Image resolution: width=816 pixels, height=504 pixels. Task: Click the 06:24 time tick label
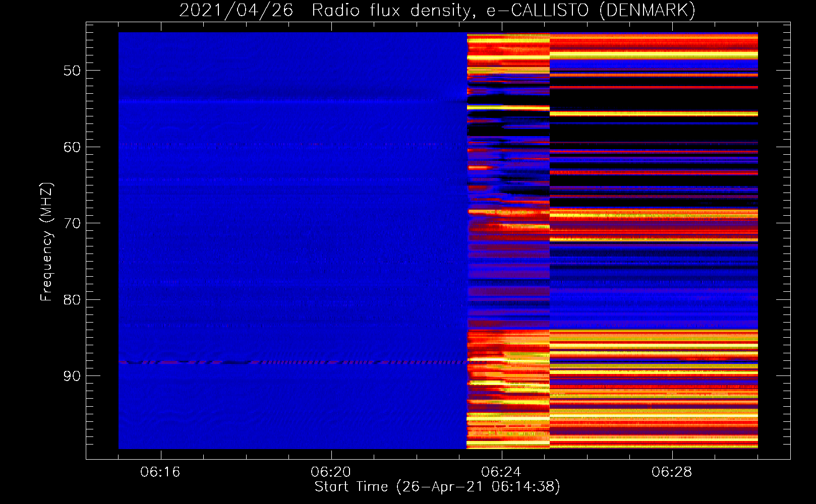(x=501, y=472)
